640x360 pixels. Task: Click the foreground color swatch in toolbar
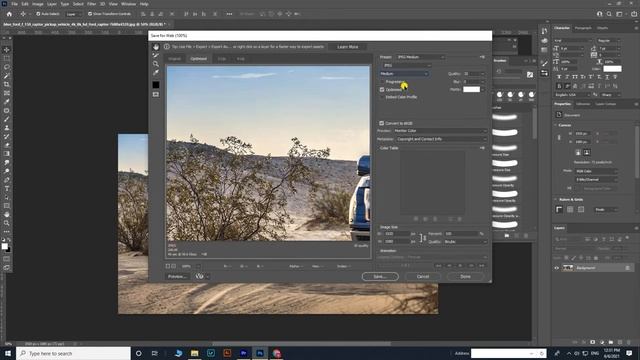click(x=5, y=246)
